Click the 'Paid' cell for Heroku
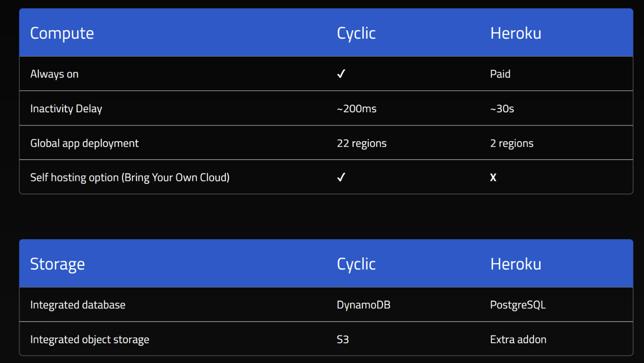The image size is (644, 363). 500,74
